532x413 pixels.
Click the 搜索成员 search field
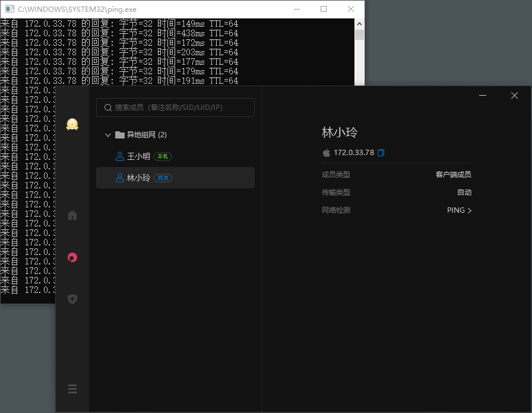(175, 108)
